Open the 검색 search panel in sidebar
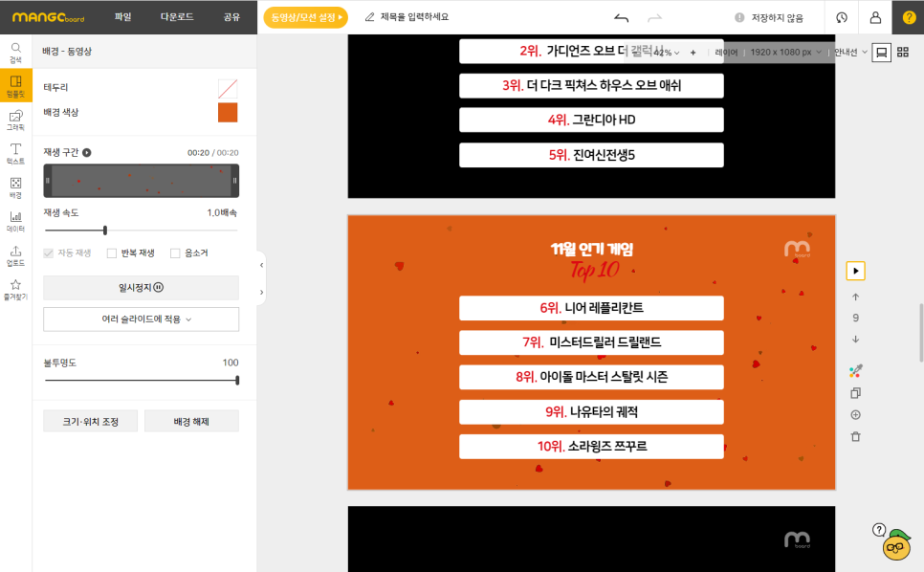The height and width of the screenshot is (572, 924). pos(16,53)
